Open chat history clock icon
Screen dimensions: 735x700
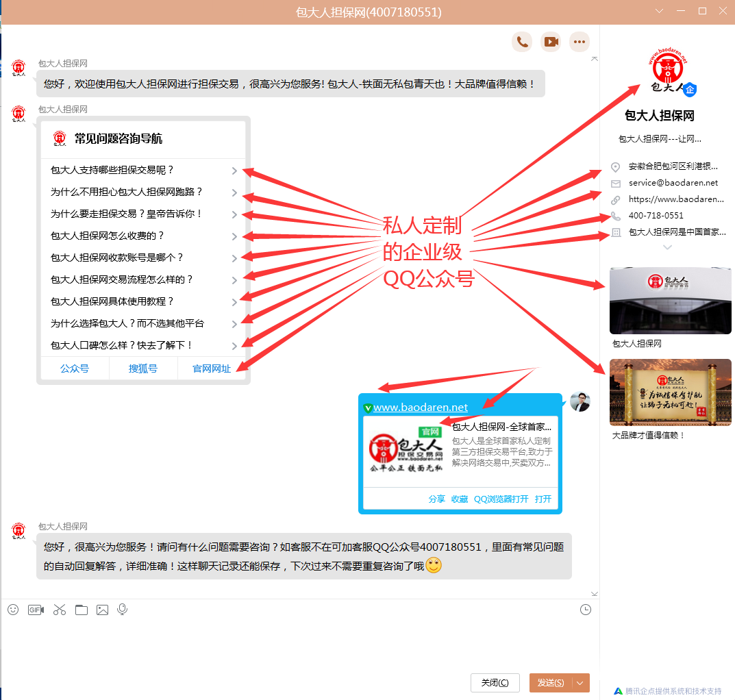pos(585,610)
